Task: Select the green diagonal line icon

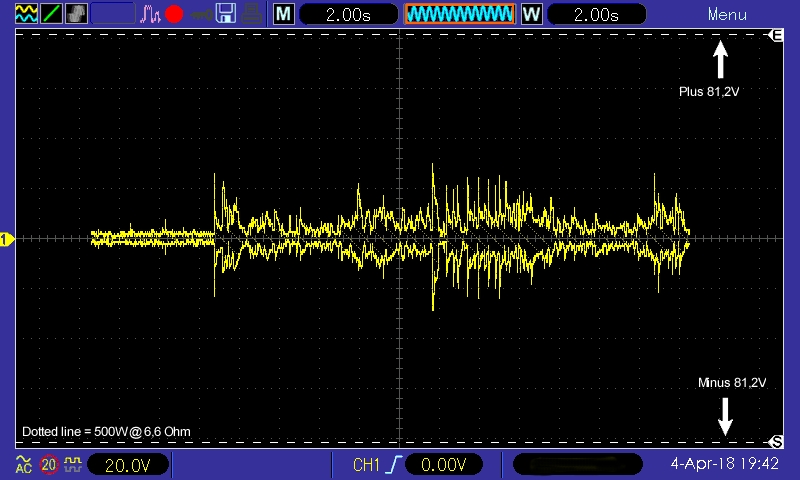Action: pos(52,14)
